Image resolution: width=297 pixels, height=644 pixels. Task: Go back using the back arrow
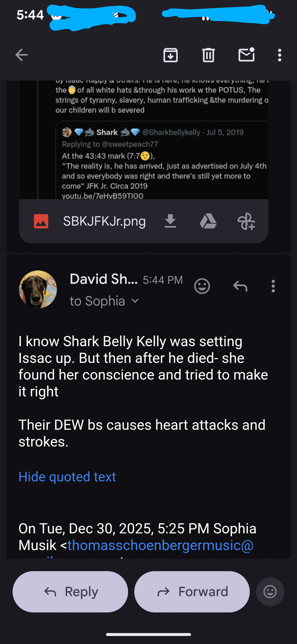coord(21,55)
